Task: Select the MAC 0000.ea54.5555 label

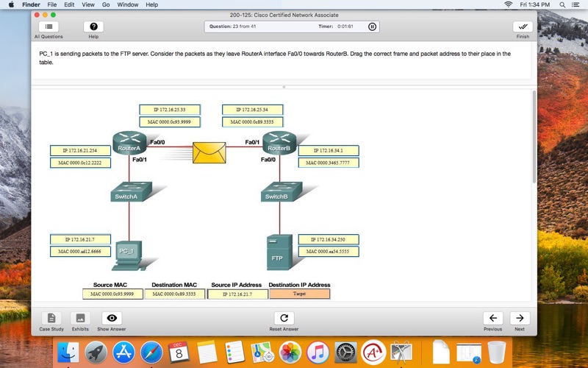Action: pos(329,251)
